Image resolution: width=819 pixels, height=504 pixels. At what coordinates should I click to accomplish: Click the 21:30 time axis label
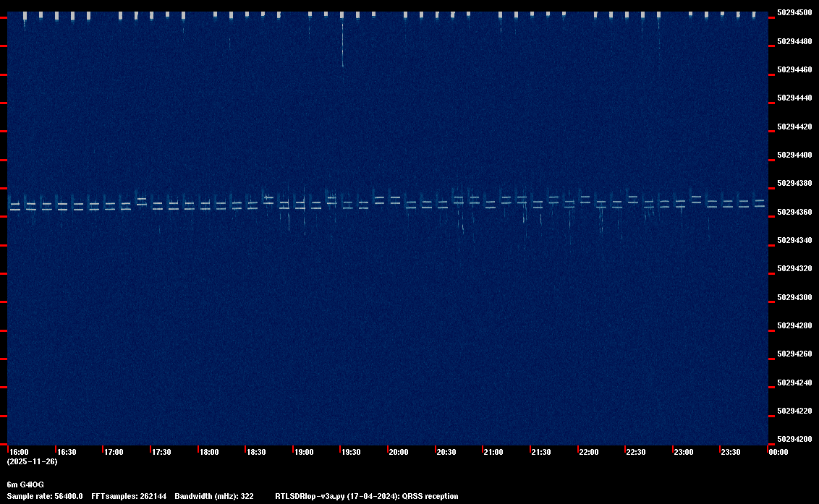pos(541,452)
